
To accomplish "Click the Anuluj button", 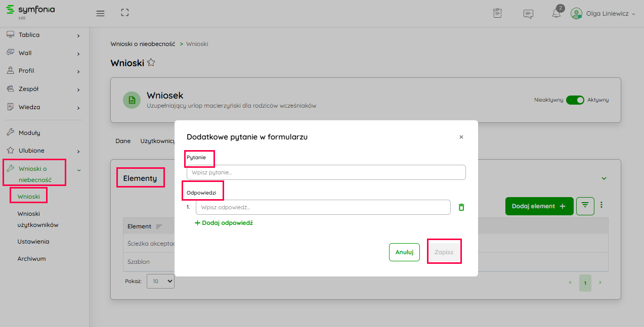I will pyautogui.click(x=404, y=252).
